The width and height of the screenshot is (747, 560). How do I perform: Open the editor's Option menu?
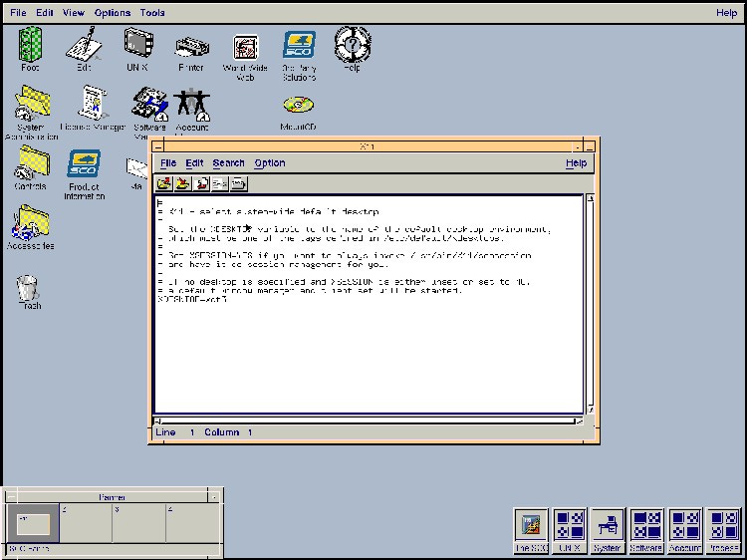tap(270, 163)
